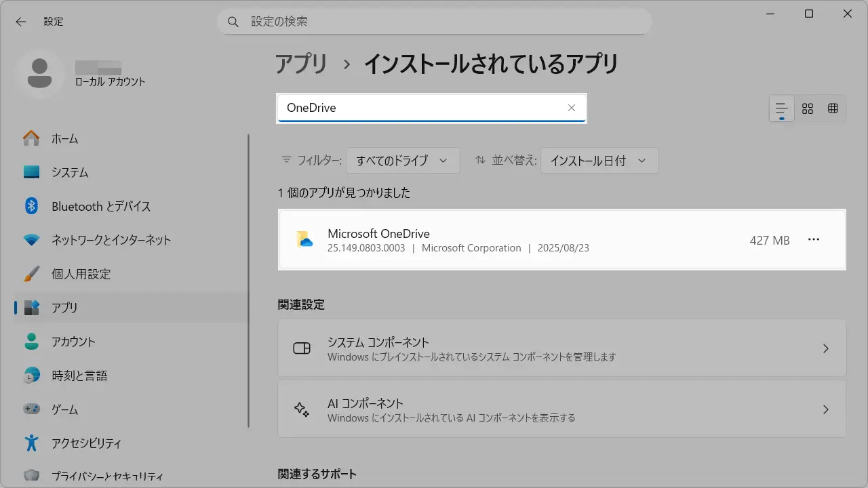This screenshot has width=868, height=488.
Task: Open the インストール日付 sort dropdown
Action: click(599, 161)
